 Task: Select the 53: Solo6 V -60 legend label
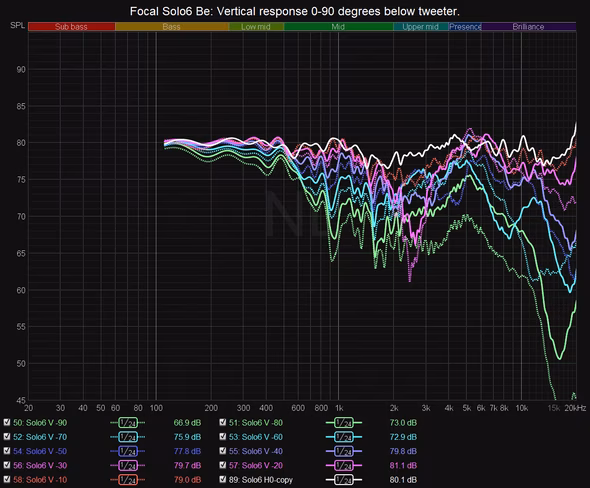coord(256,437)
